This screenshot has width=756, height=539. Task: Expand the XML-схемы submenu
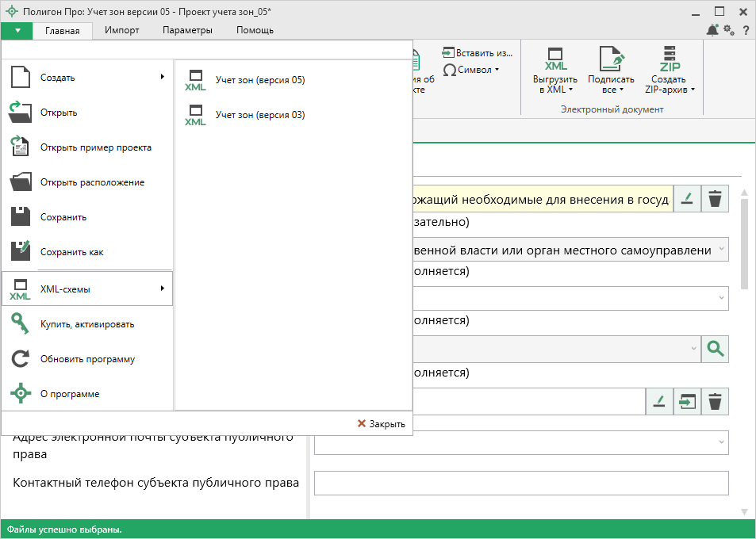[x=87, y=289]
